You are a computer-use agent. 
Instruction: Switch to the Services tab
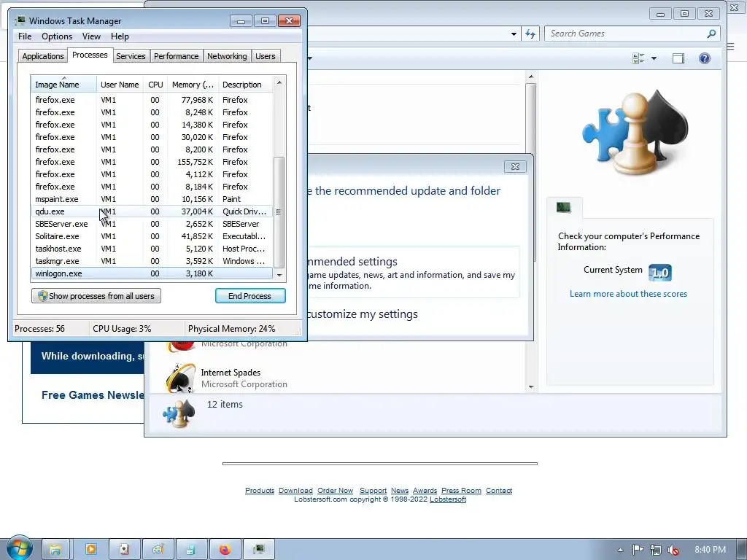coord(131,56)
